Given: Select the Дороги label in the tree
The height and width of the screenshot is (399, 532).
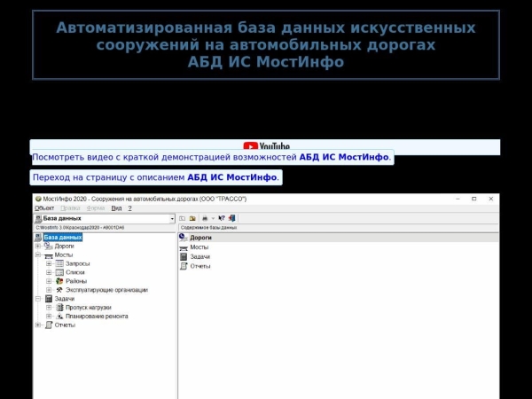Looking at the screenshot, I should (x=64, y=246).
